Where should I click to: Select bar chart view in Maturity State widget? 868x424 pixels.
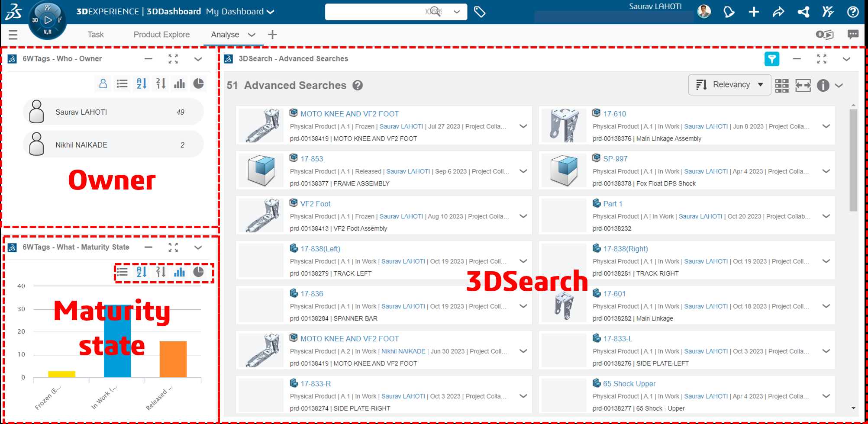click(x=179, y=272)
